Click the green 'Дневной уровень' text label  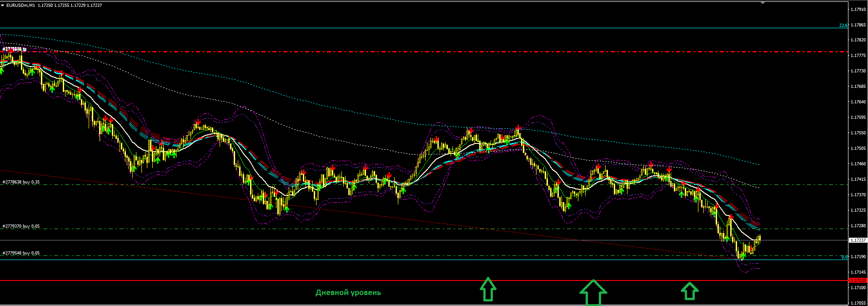(348, 292)
